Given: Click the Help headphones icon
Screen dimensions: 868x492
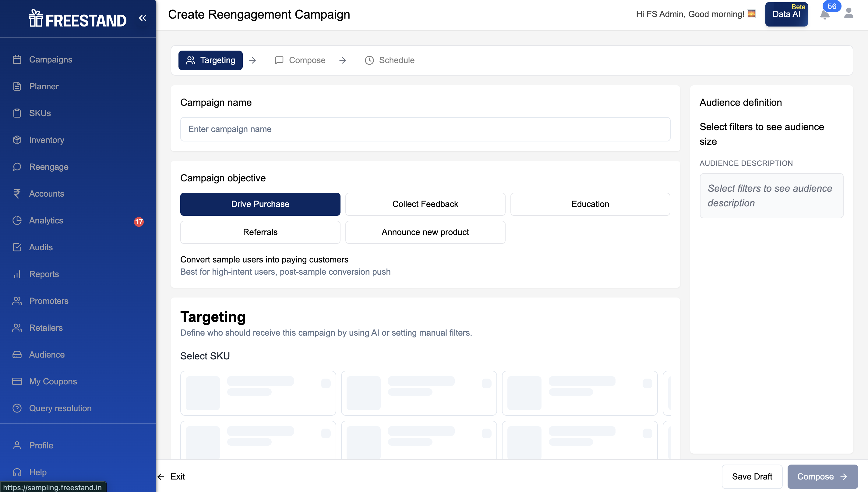Looking at the screenshot, I should 17,472.
